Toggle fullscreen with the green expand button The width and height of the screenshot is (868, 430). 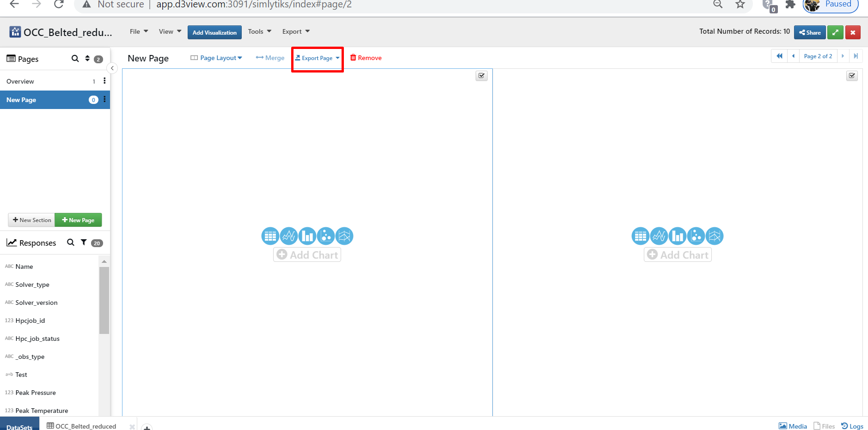click(x=835, y=32)
